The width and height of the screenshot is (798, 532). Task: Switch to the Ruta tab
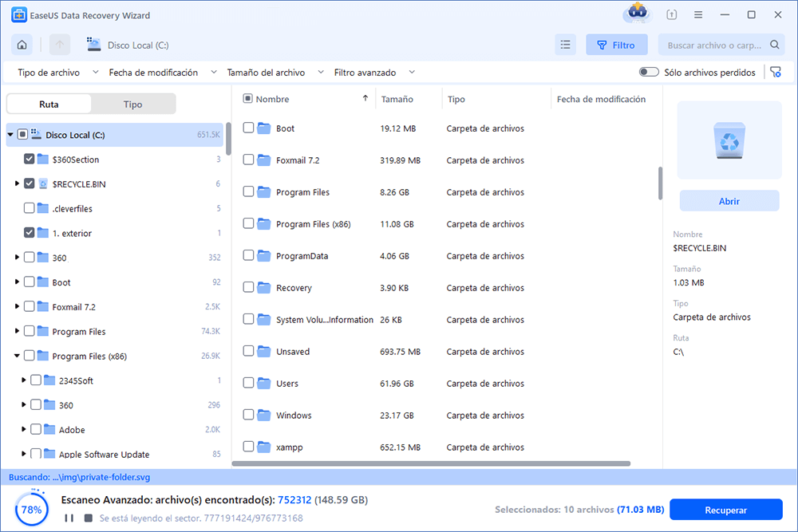49,104
